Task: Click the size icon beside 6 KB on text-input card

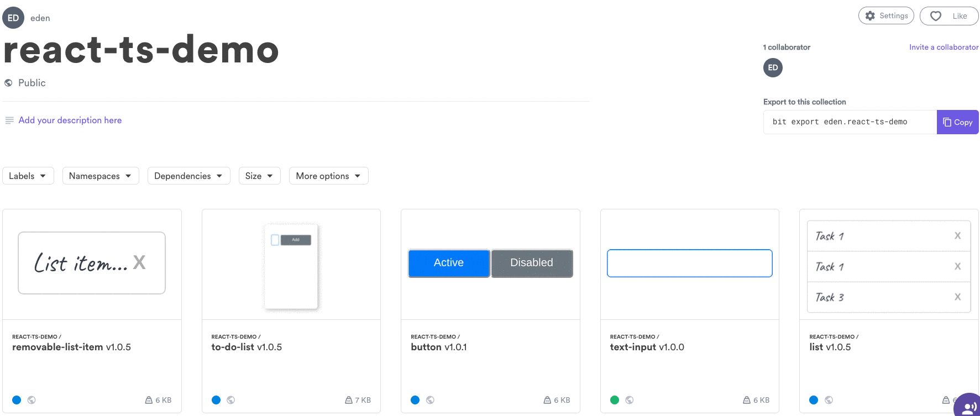Action: click(x=747, y=400)
